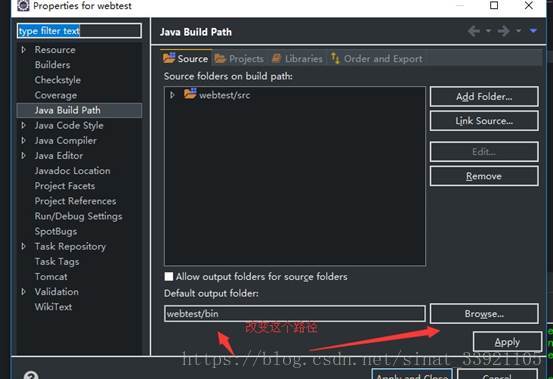Select Checkstyle in the properties tree
Screen dimensions: 553x379
tap(58, 80)
